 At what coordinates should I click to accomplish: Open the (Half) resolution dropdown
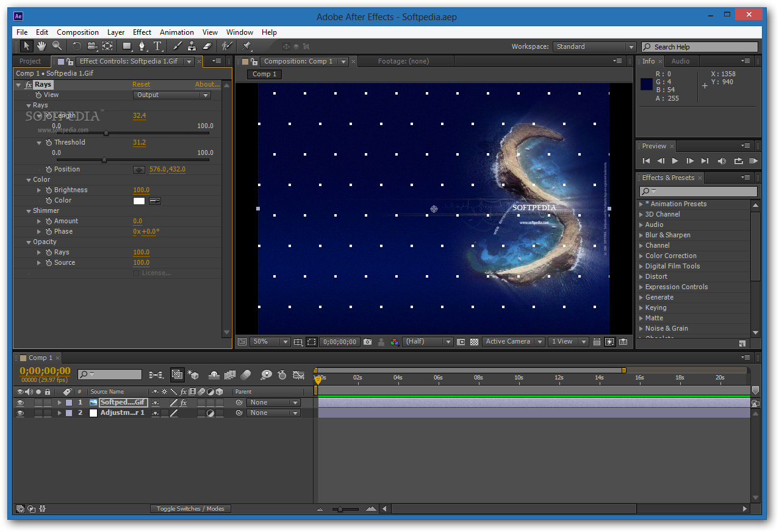coord(428,342)
